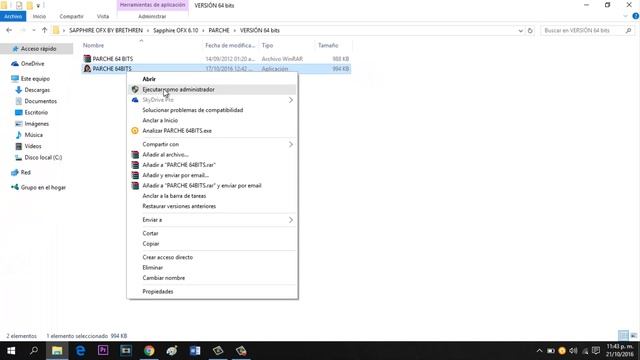Click Restaurar versiones anteriores
The width and height of the screenshot is (640, 360).
[212, 206]
